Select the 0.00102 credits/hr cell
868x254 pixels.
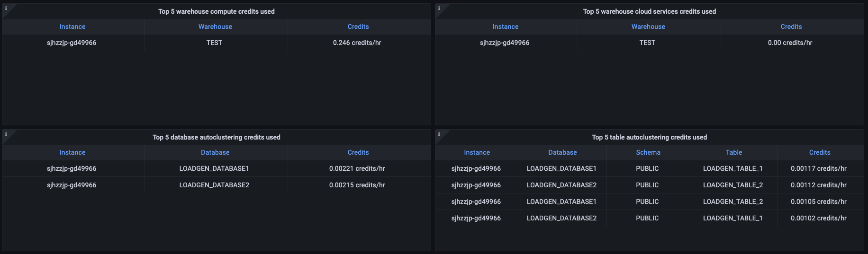point(818,218)
